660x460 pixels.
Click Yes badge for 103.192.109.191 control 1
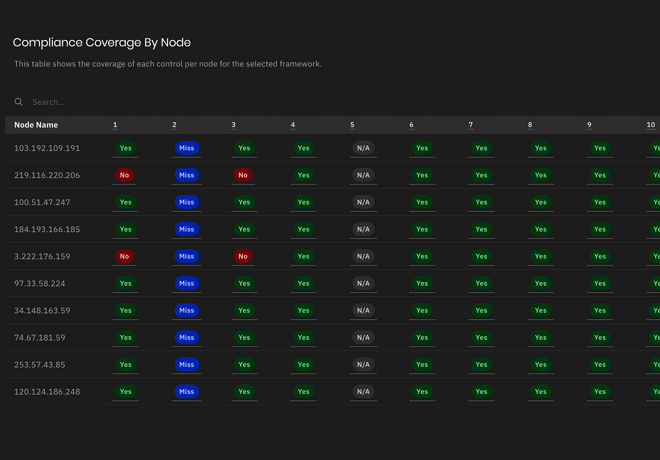click(125, 148)
